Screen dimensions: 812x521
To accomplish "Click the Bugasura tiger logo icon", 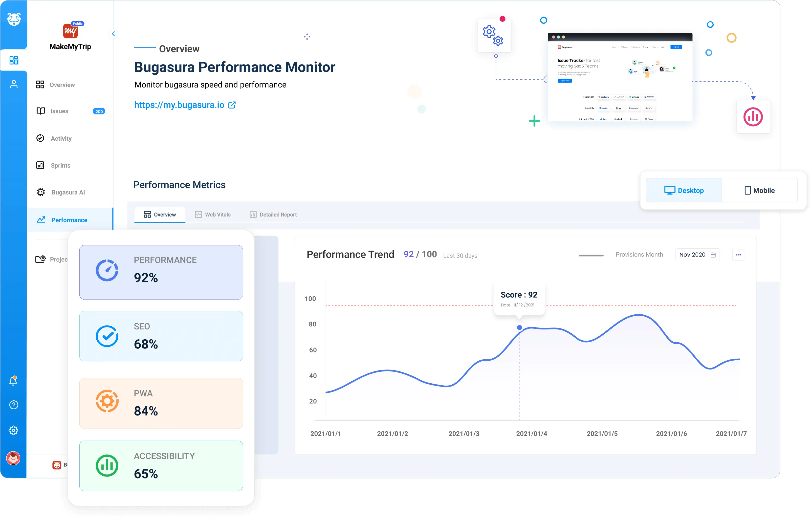I will click(14, 19).
